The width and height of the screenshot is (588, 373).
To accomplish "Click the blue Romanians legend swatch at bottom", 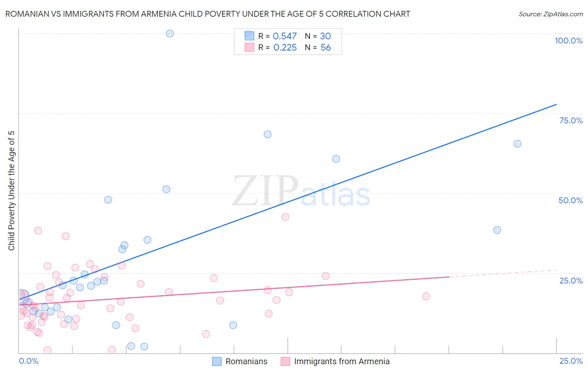I will click(217, 361).
